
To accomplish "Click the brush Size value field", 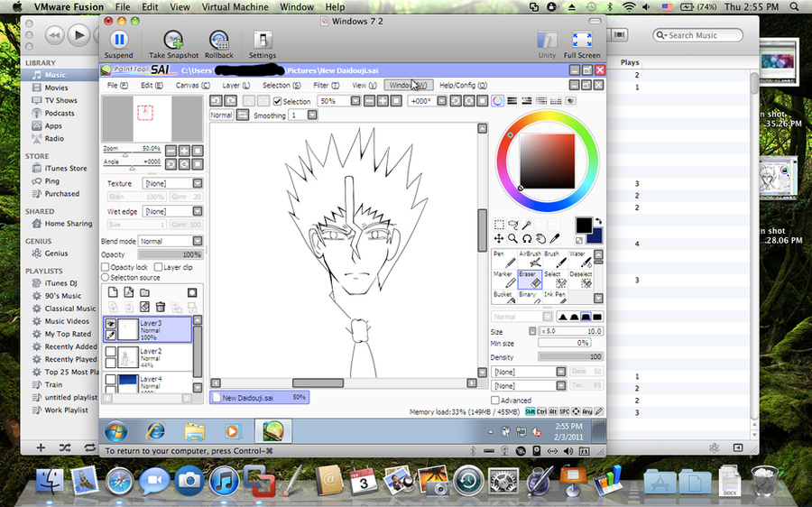I will [570, 331].
